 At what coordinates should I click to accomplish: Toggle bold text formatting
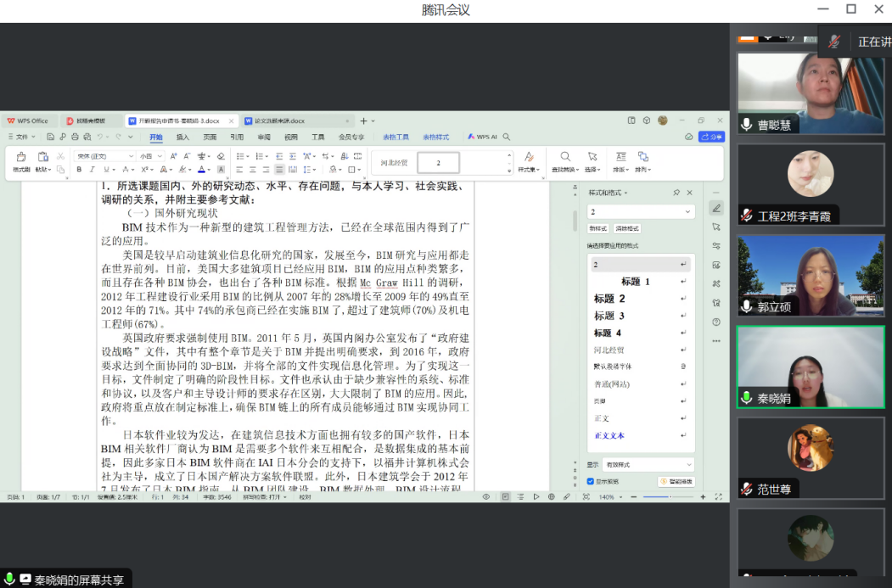pyautogui.click(x=79, y=170)
